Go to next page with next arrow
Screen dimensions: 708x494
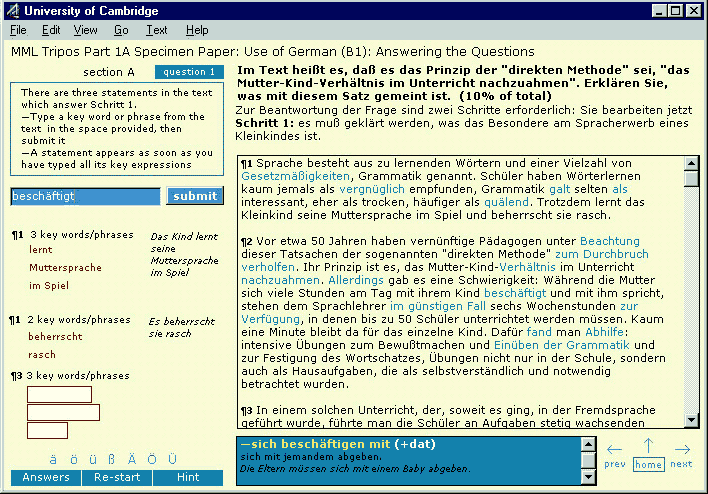pyautogui.click(x=682, y=449)
